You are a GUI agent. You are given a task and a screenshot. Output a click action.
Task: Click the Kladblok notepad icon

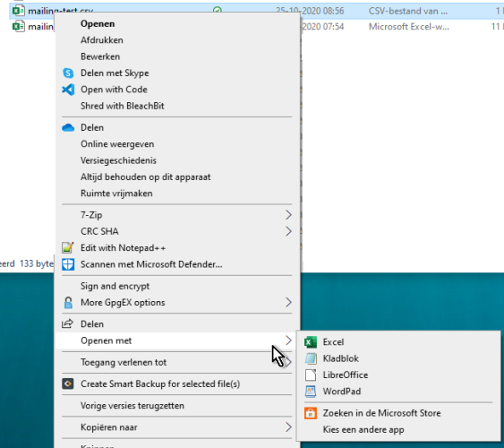pos(311,358)
